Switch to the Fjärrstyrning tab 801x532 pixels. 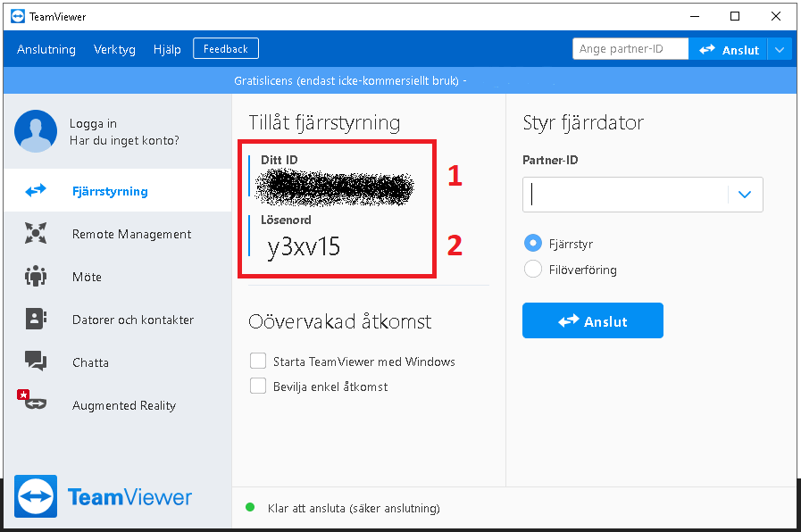(x=118, y=190)
